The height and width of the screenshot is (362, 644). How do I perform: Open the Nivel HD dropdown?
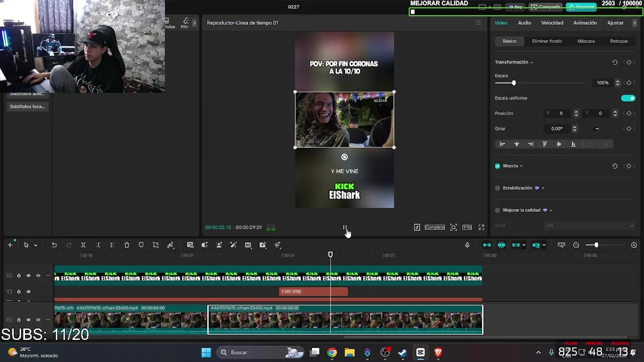(590, 226)
